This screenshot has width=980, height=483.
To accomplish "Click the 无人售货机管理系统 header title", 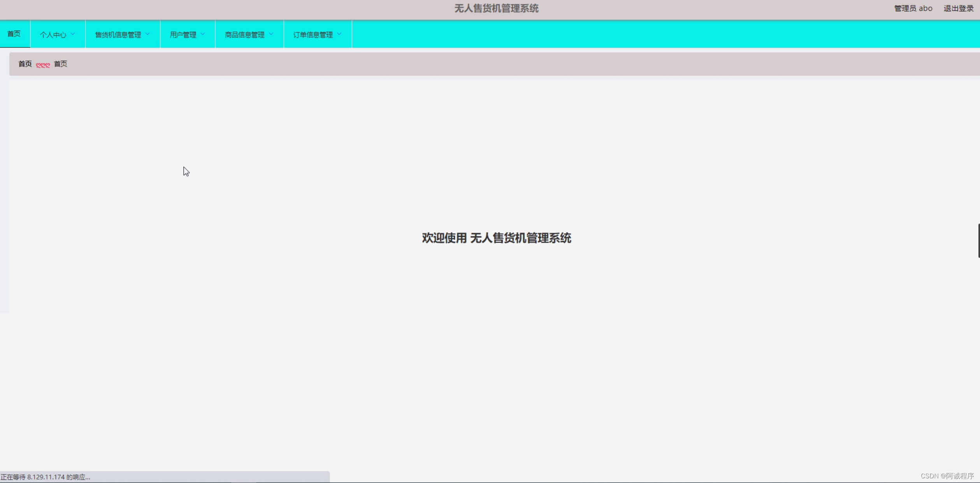I will click(496, 9).
